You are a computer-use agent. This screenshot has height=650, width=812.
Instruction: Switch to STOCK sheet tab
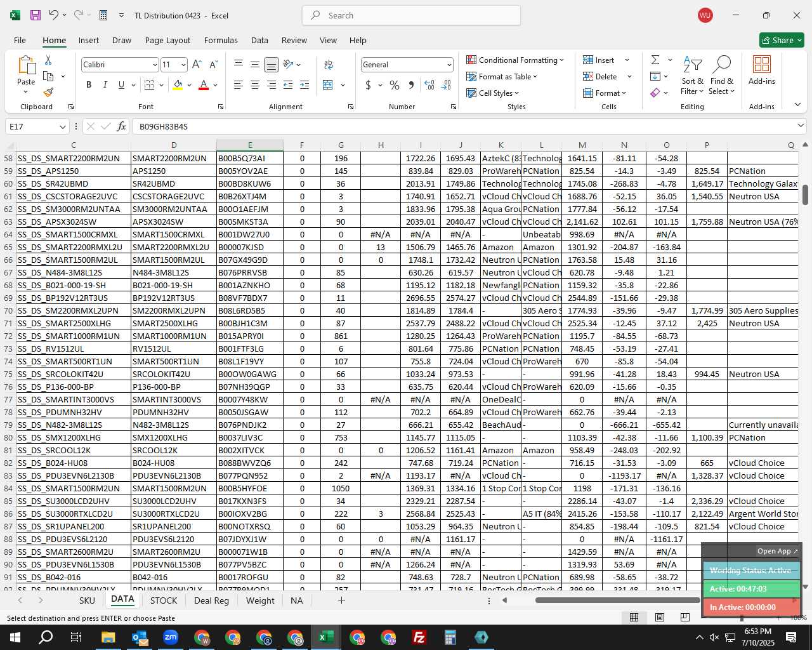[x=164, y=600]
